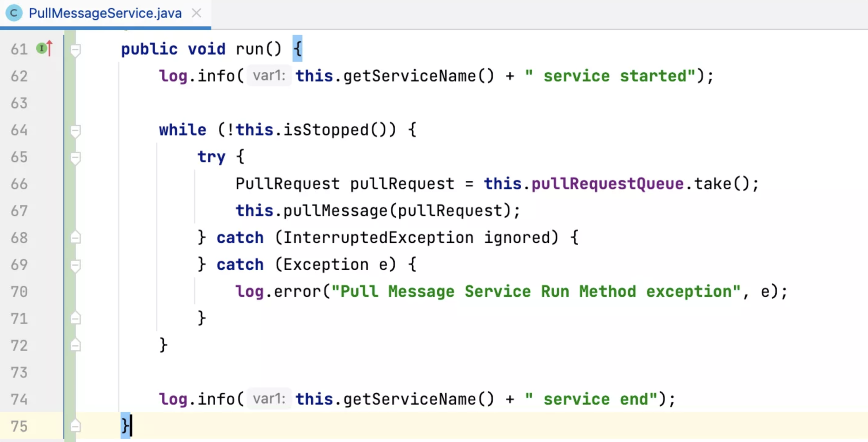
Task: Click the Java class icon on the file tab
Action: pyautogui.click(x=14, y=13)
